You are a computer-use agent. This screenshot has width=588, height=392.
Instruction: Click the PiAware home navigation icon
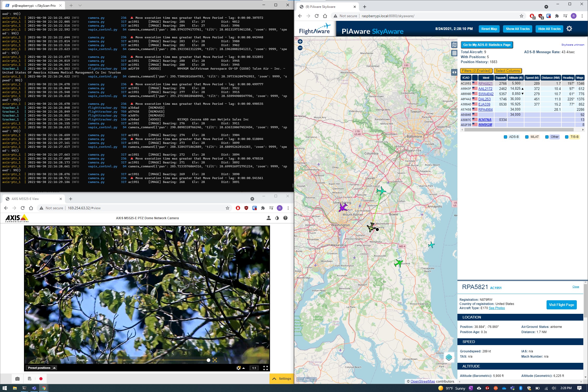click(x=326, y=16)
